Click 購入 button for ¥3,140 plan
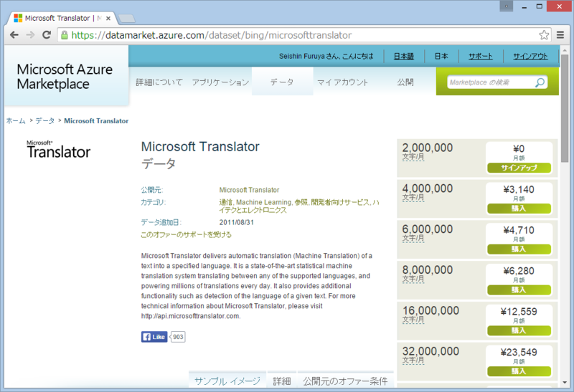 click(519, 209)
